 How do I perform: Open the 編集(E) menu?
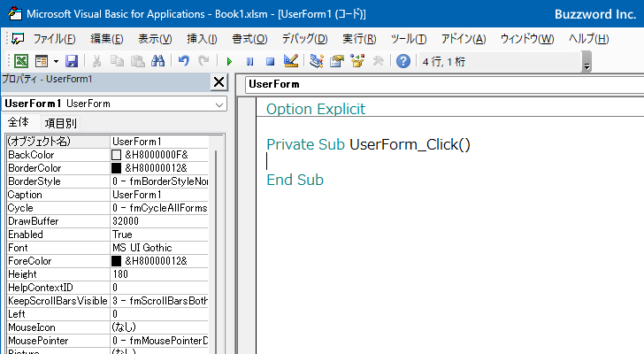pos(107,39)
